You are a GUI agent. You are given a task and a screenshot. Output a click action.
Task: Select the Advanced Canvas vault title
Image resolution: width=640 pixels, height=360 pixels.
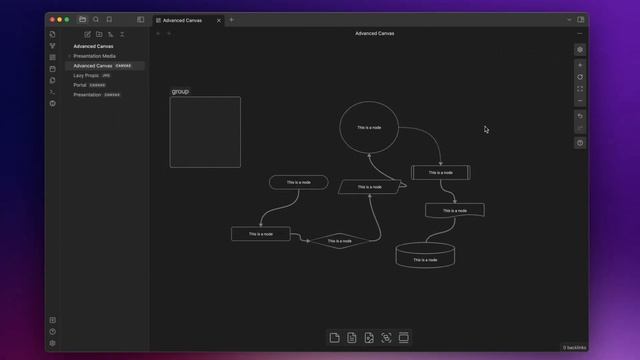(x=93, y=46)
